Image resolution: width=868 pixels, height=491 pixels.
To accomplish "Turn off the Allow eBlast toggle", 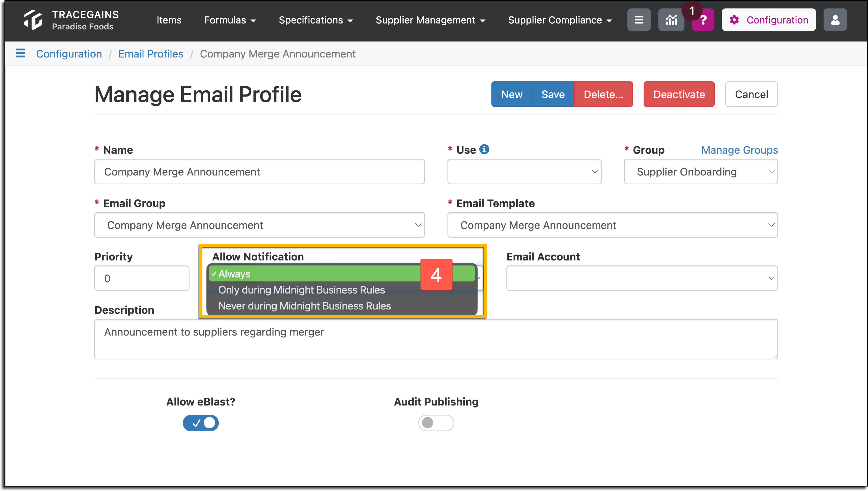I will 201,423.
